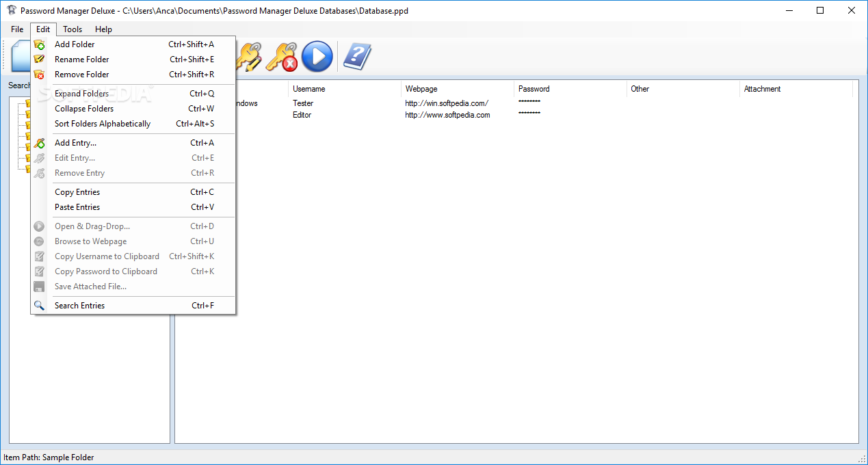Sort by the Username column header
This screenshot has height=465, width=868.
pyautogui.click(x=345, y=89)
